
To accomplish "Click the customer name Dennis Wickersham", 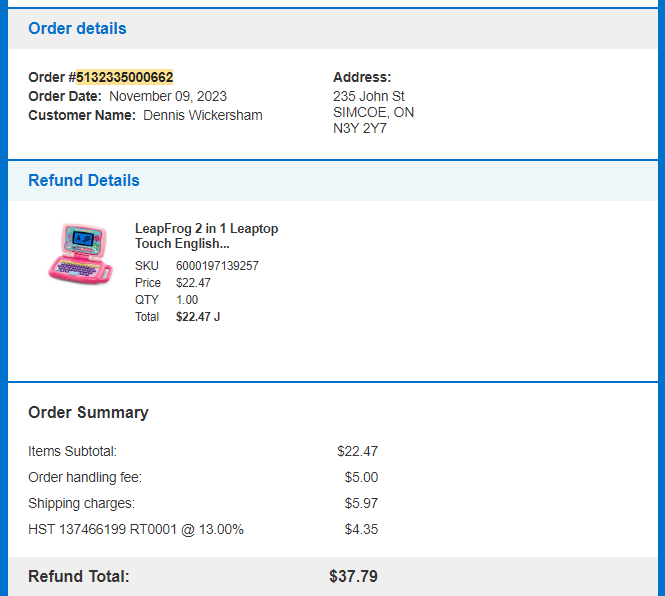I will point(203,115).
